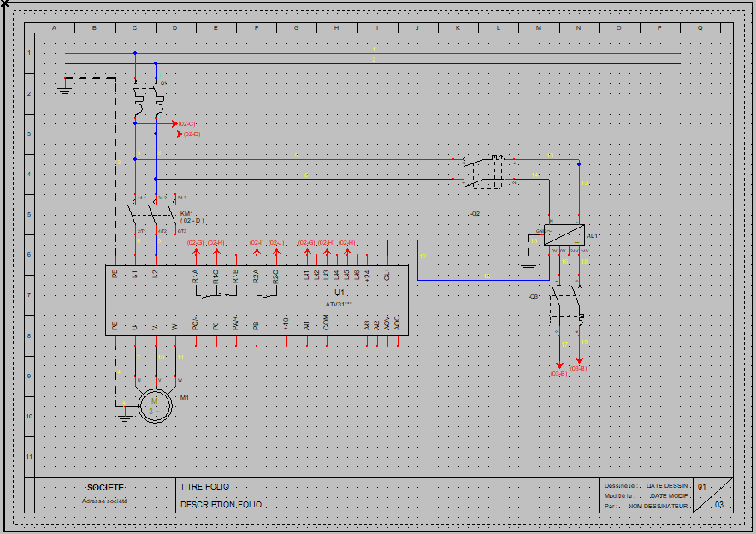Select the KM1 label text
Image resolution: width=756 pixels, height=534 pixels.
[186, 213]
